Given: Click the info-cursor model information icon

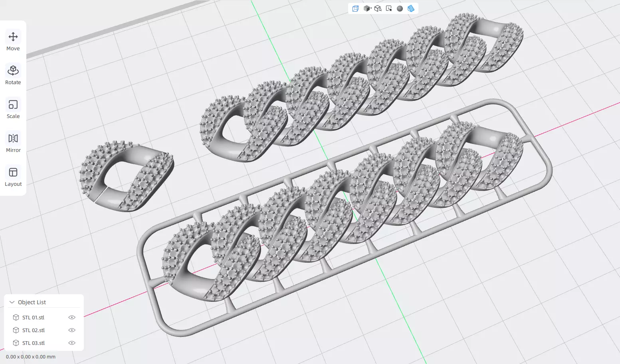Looking at the screenshot, I should pos(389,8).
